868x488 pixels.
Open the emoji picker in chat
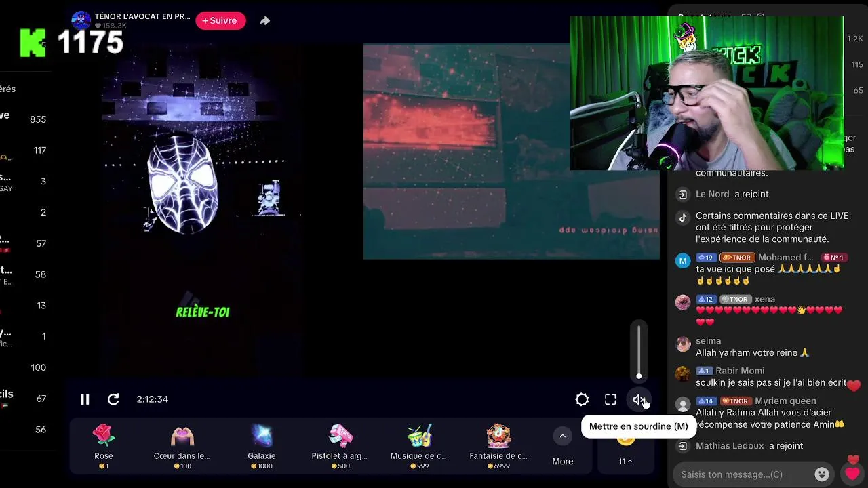pos(822,474)
